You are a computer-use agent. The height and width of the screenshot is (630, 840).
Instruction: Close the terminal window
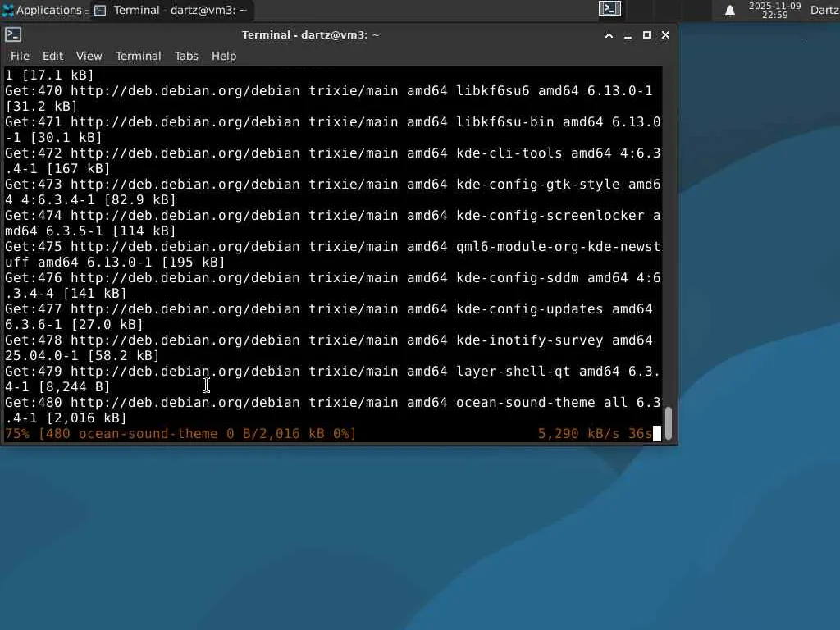[x=665, y=35]
